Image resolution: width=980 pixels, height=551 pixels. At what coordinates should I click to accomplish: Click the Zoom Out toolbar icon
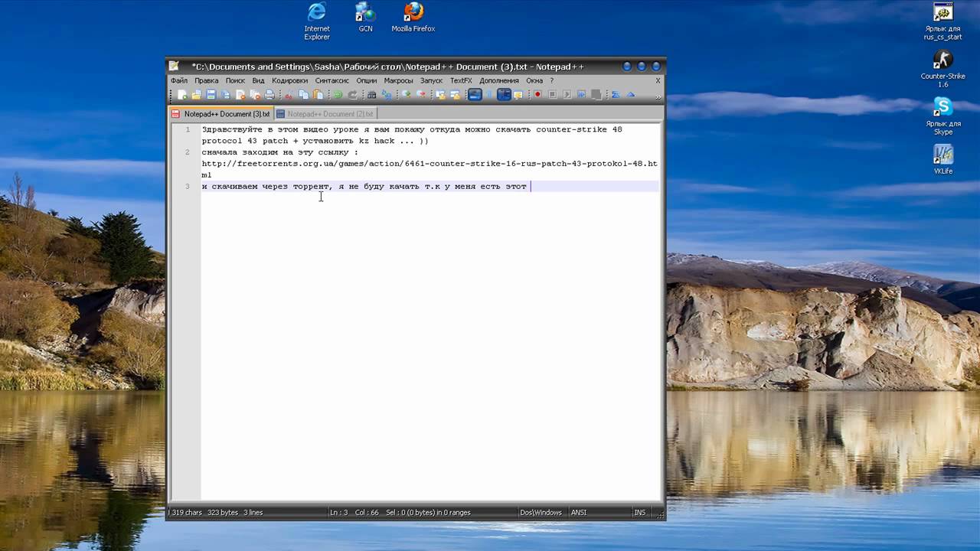(x=421, y=95)
